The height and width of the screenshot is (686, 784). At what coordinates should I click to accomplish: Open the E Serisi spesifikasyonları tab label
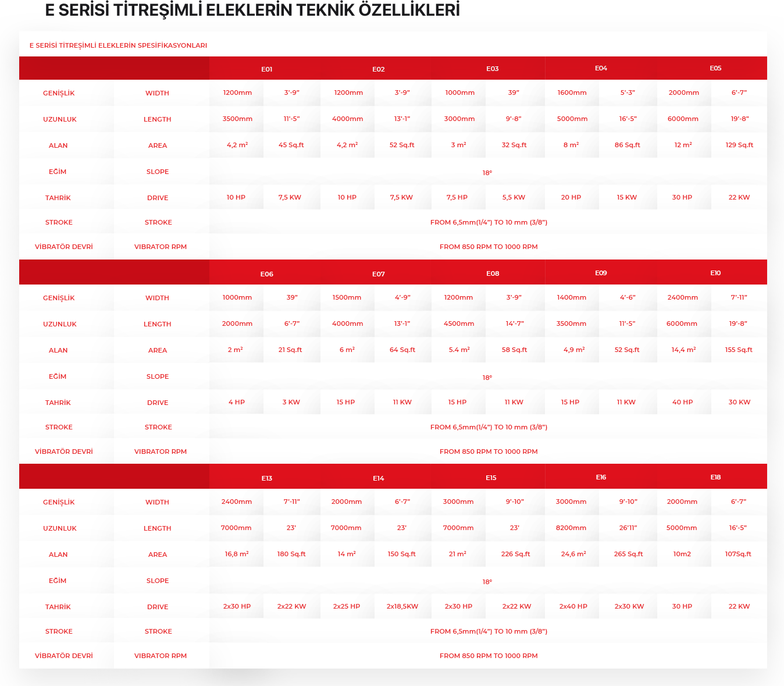pyautogui.click(x=118, y=45)
